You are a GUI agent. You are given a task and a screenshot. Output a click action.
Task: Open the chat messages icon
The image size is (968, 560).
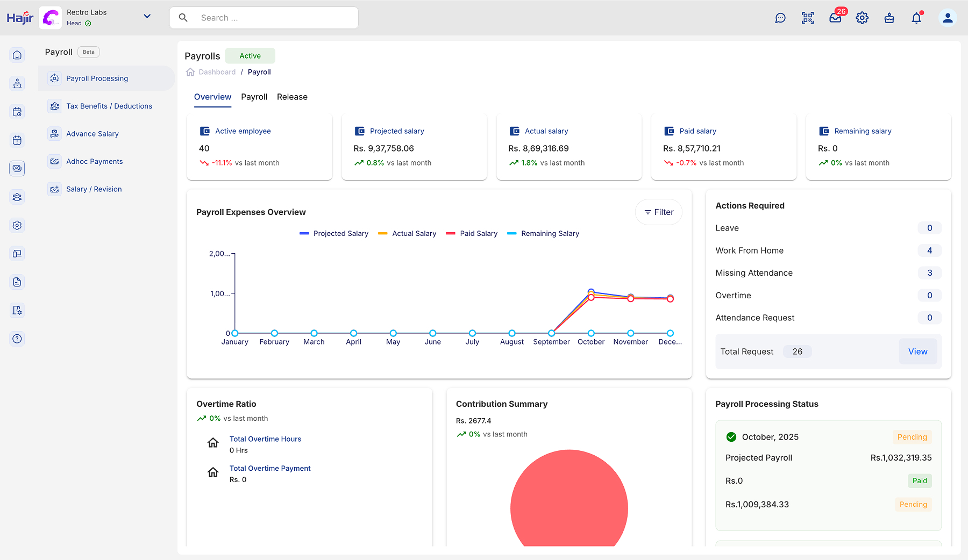pyautogui.click(x=780, y=18)
